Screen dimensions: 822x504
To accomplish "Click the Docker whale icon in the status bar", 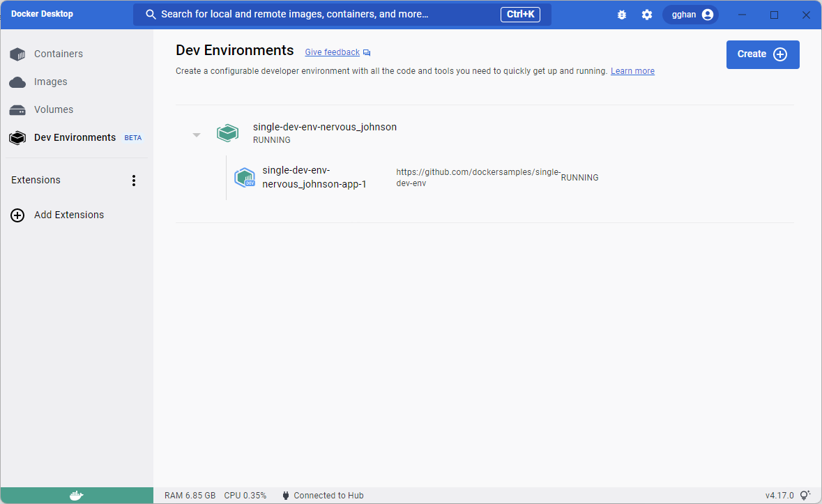I will coord(77,495).
